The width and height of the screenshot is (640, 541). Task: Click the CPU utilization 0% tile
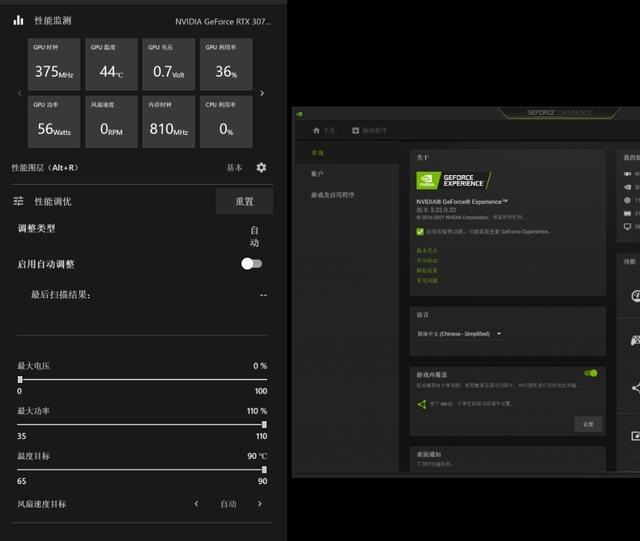click(226, 122)
